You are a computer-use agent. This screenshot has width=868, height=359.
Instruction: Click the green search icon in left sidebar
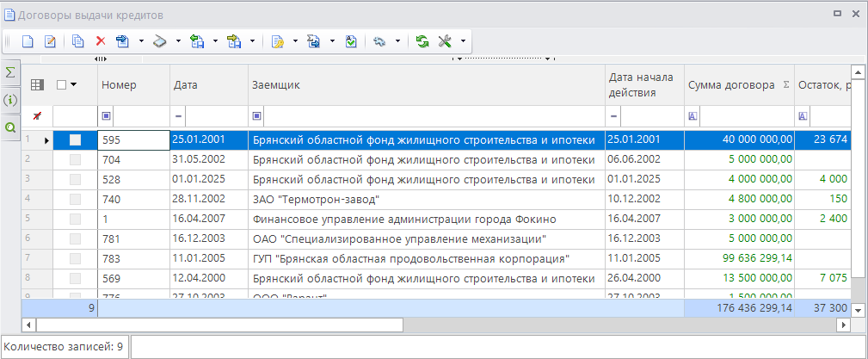pos(11,127)
